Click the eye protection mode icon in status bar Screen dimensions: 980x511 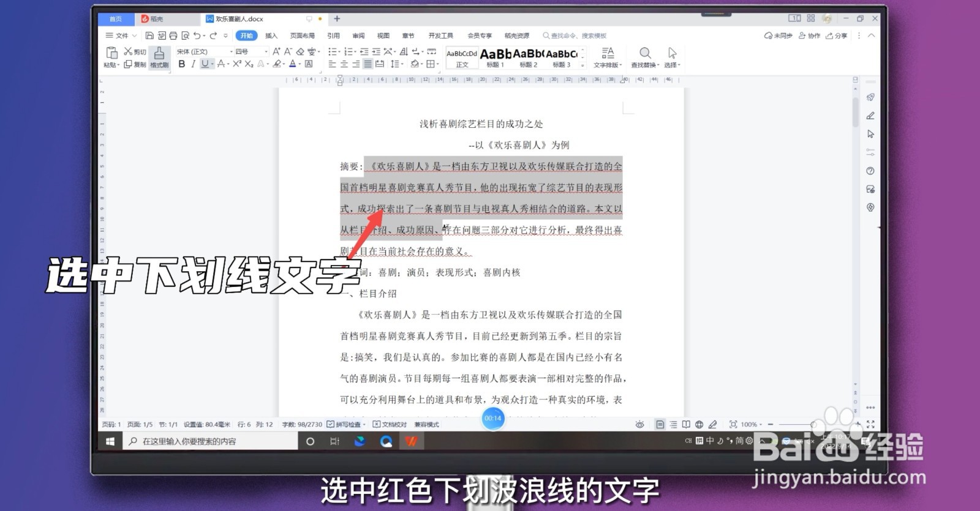point(639,424)
